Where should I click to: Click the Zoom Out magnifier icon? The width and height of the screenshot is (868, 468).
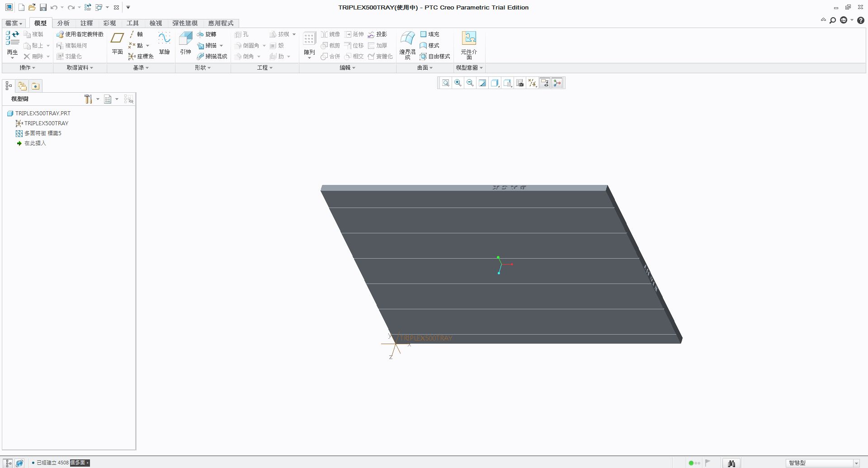[x=470, y=83]
